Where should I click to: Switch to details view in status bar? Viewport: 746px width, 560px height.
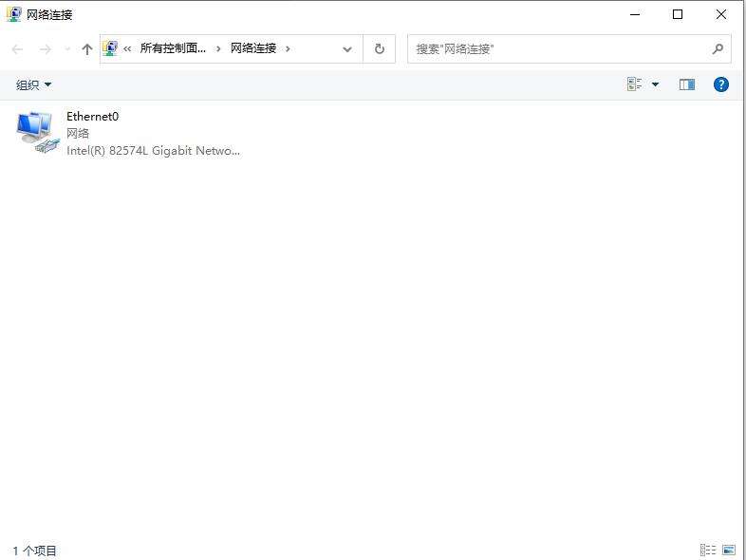tap(708, 550)
